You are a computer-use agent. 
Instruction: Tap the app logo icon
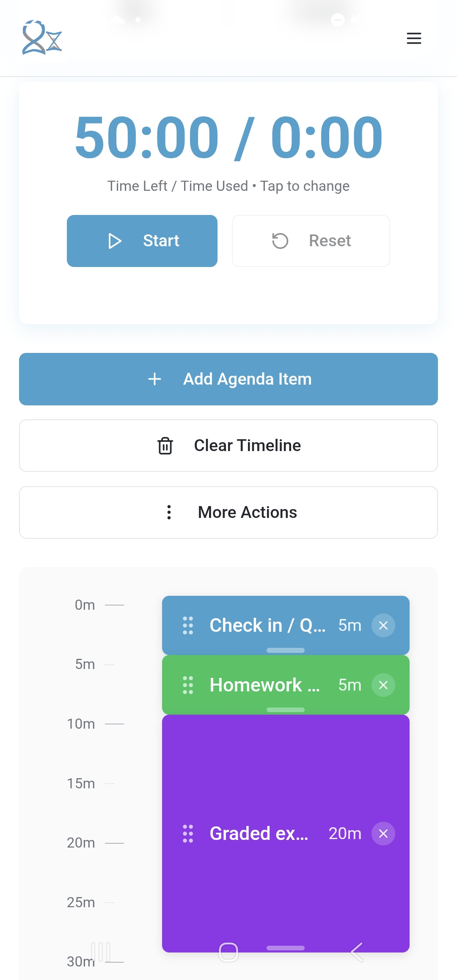(x=42, y=38)
